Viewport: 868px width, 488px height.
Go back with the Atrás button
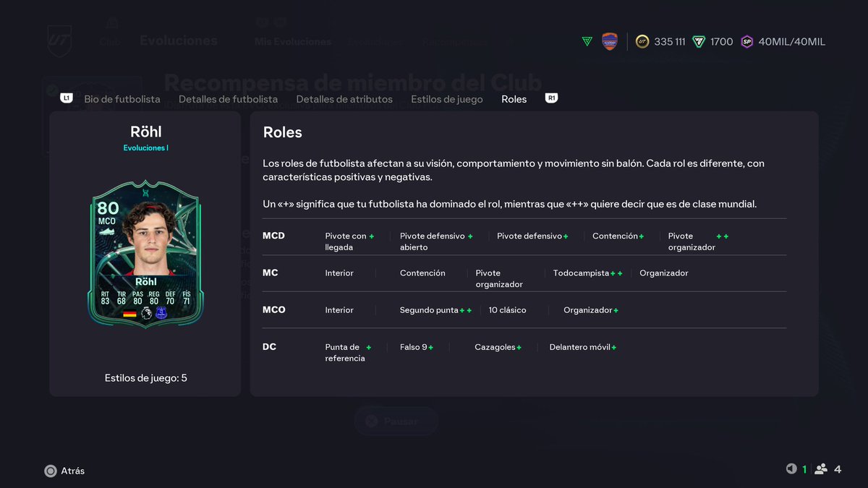tap(64, 471)
